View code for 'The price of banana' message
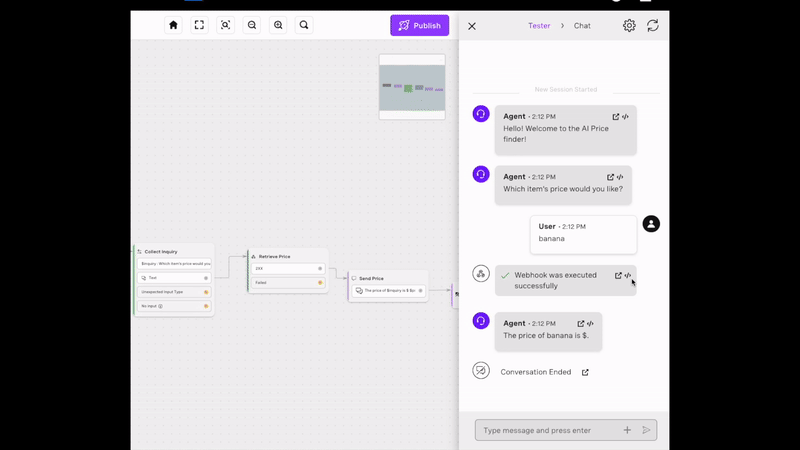This screenshot has width=800, height=450. pos(590,323)
